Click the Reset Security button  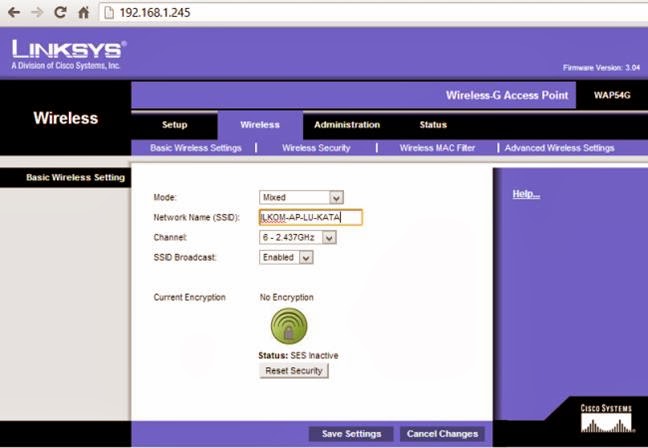[x=294, y=371]
